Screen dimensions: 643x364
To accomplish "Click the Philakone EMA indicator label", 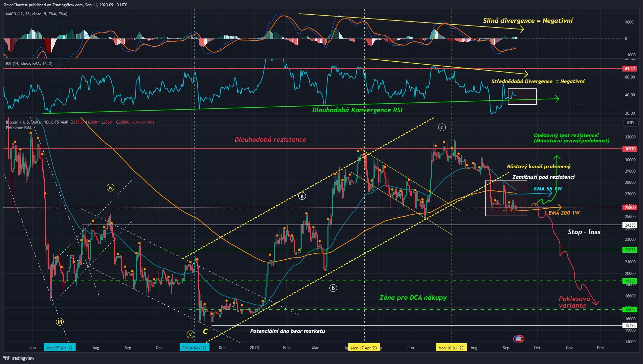I will click(x=19, y=128).
